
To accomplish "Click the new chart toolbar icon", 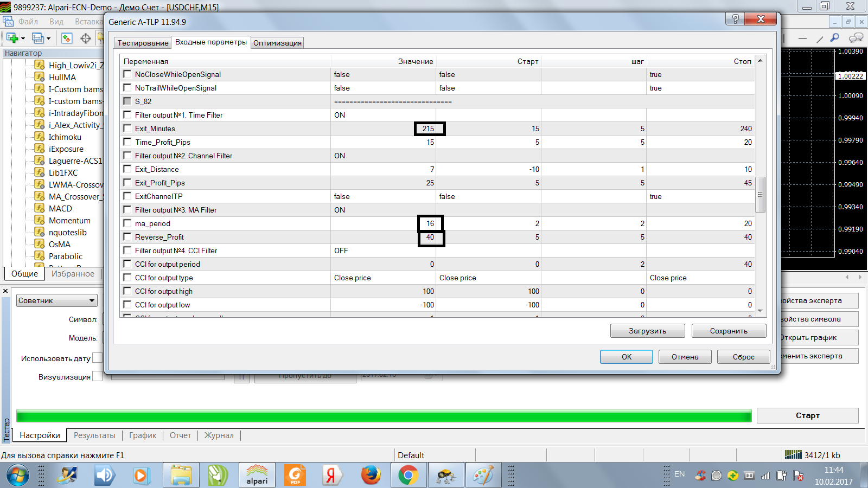I will [12, 38].
